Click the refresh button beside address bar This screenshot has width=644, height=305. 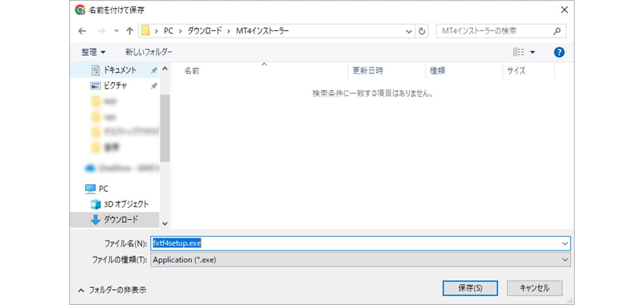pos(422,31)
